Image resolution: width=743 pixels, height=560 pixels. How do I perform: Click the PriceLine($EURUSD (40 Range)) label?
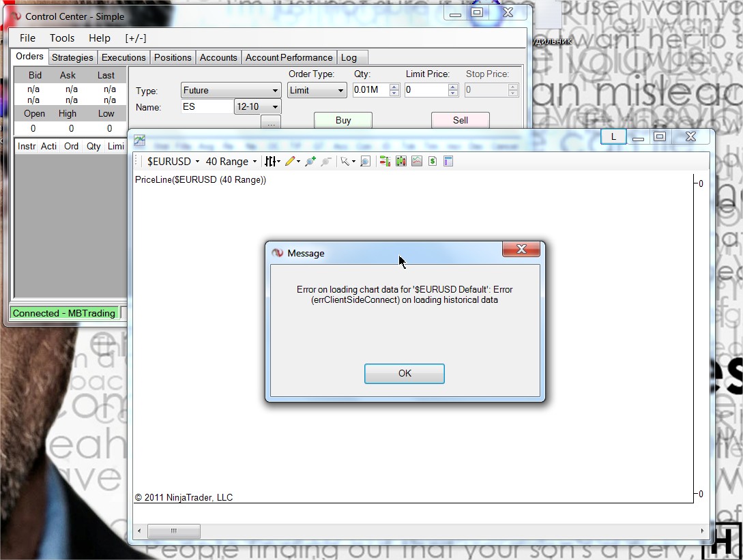tap(201, 180)
